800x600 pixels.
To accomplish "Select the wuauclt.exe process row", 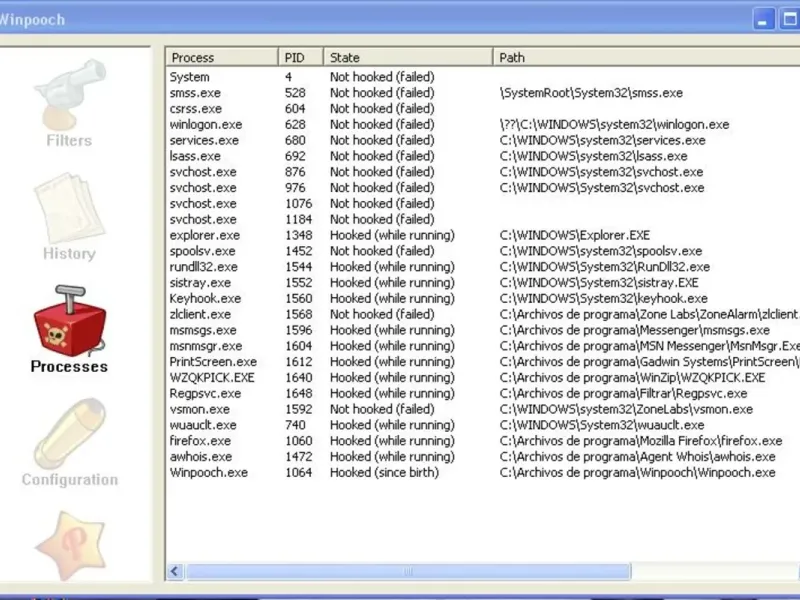I will [x=483, y=425].
